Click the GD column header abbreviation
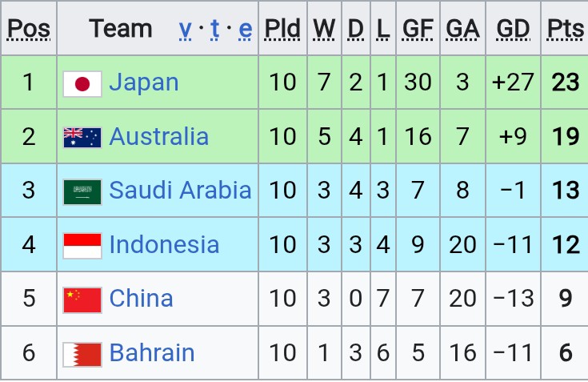This screenshot has height=382, width=588. coord(513,29)
